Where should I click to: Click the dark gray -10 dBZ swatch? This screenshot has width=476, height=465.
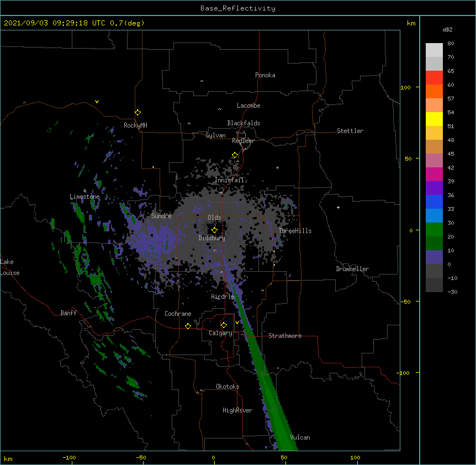(434, 285)
